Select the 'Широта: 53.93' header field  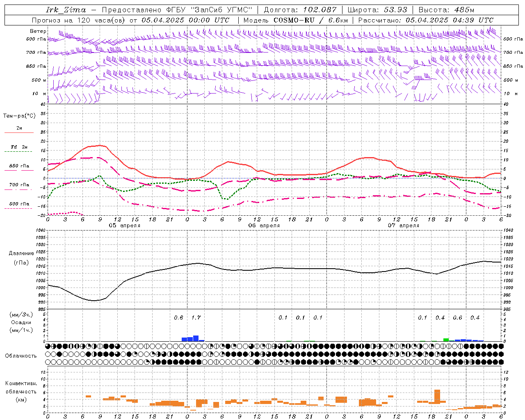(x=377, y=10)
